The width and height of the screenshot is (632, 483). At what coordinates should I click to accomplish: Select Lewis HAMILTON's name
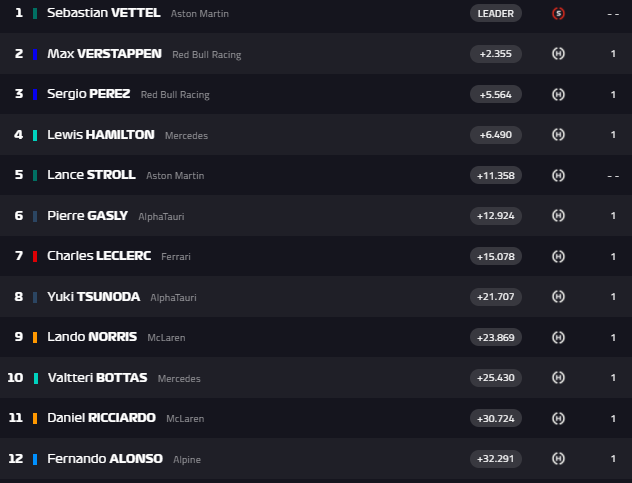point(101,135)
